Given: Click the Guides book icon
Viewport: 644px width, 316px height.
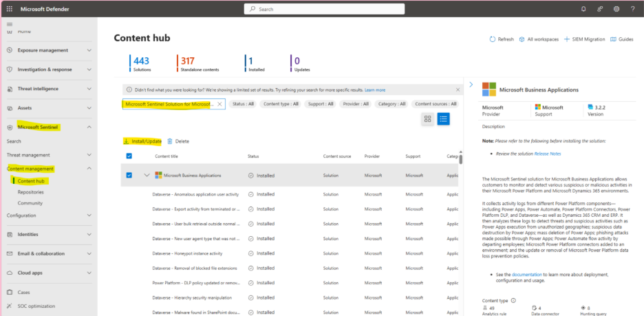Looking at the screenshot, I should [613, 39].
